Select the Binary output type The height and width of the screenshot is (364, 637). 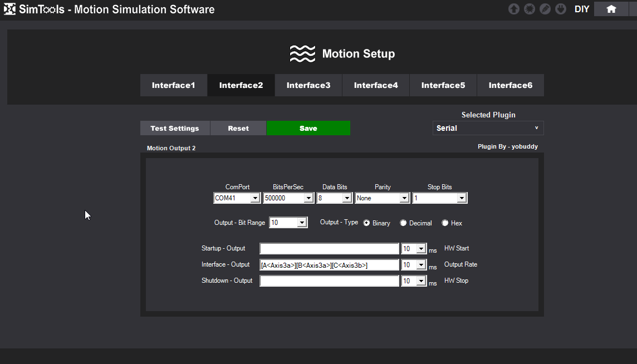(366, 223)
